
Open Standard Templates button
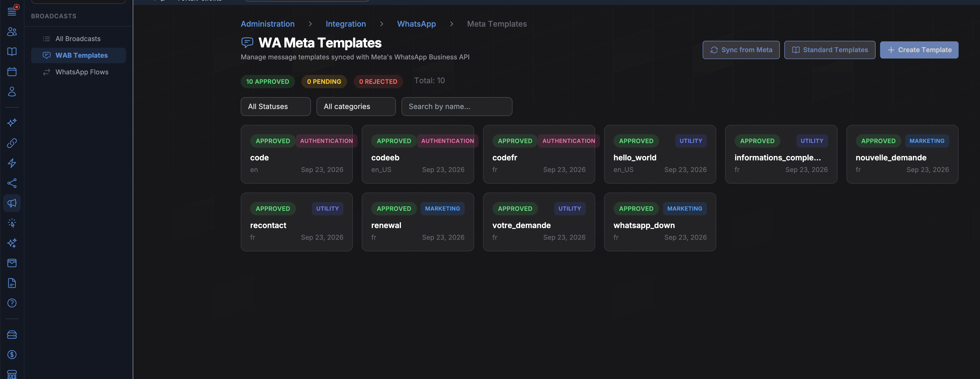point(829,50)
